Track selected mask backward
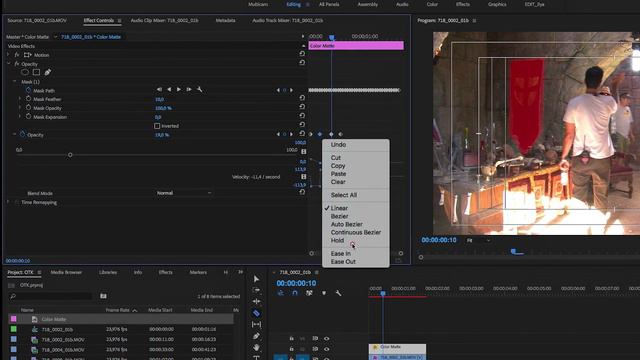 click(x=169, y=89)
